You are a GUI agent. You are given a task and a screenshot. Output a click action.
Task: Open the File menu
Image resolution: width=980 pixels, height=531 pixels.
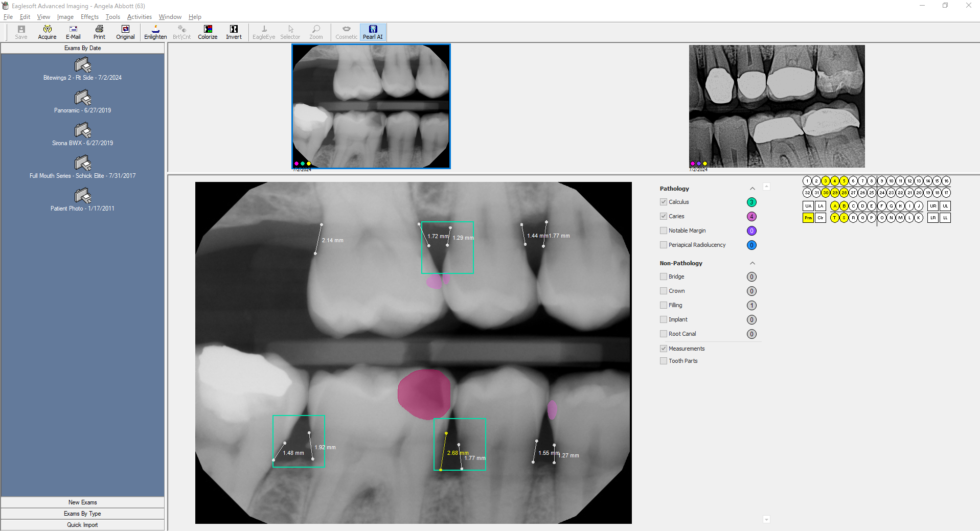(x=8, y=17)
